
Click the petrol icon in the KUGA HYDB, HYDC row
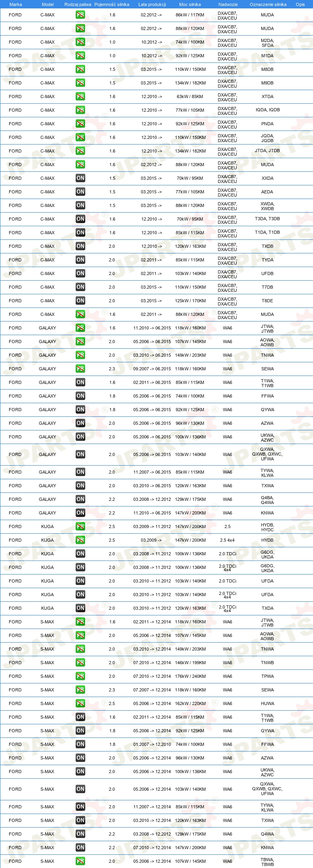[x=80, y=526]
